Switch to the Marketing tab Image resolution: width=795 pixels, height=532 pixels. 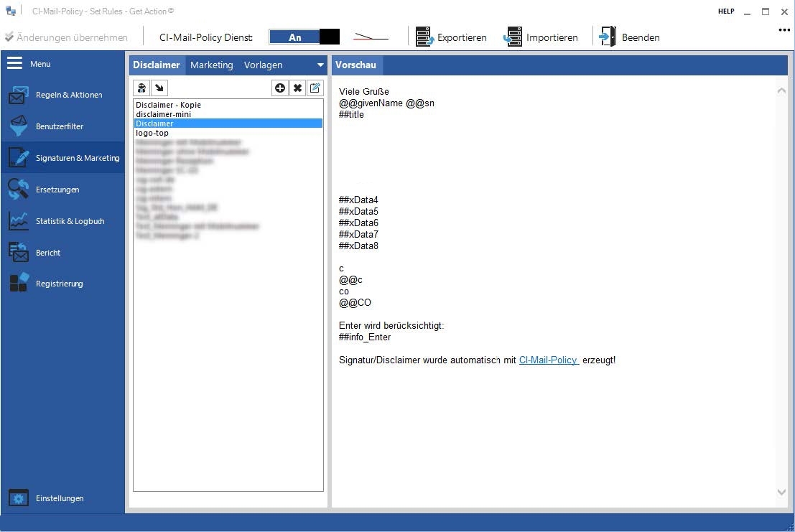point(211,65)
